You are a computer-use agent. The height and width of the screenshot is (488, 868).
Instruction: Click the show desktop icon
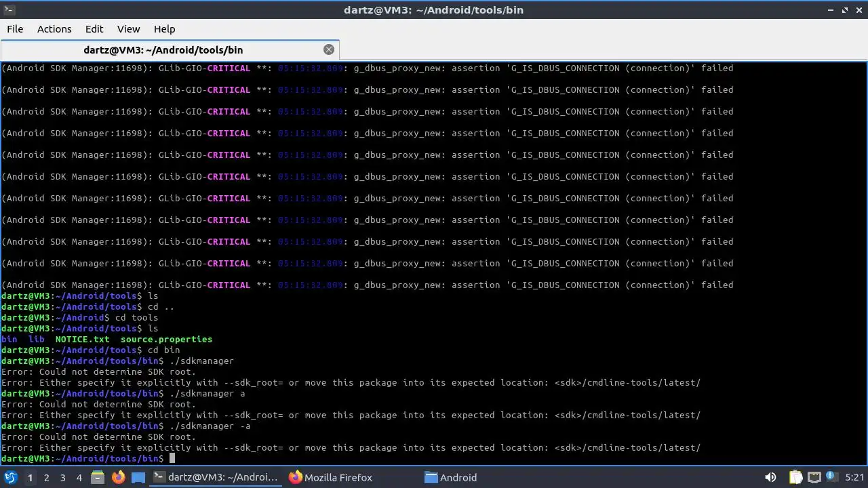tap(138, 477)
